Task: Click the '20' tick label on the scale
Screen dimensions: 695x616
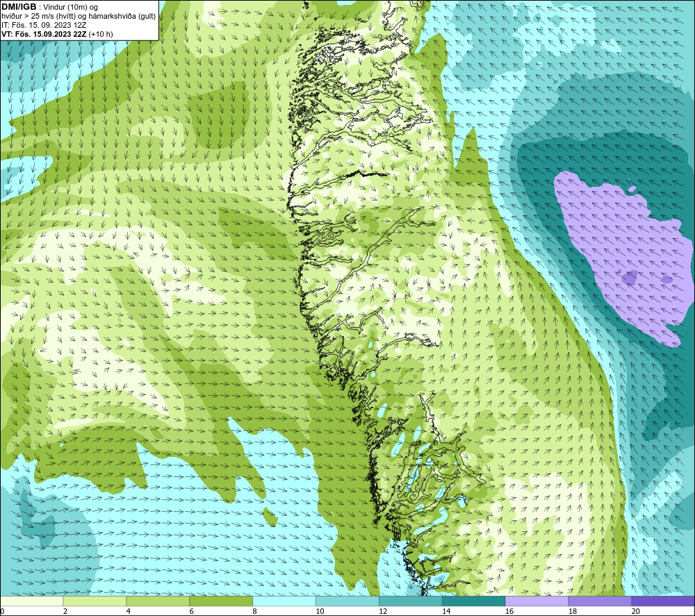Action: [636, 611]
